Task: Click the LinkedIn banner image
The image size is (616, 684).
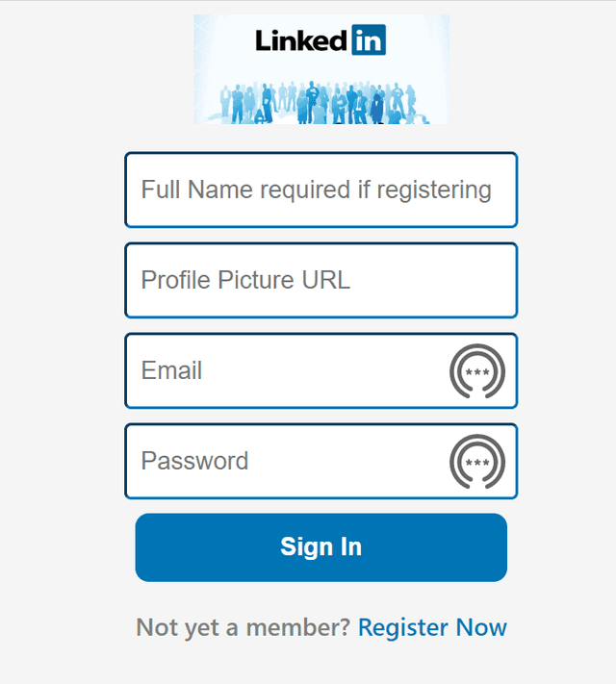Action: click(x=321, y=69)
